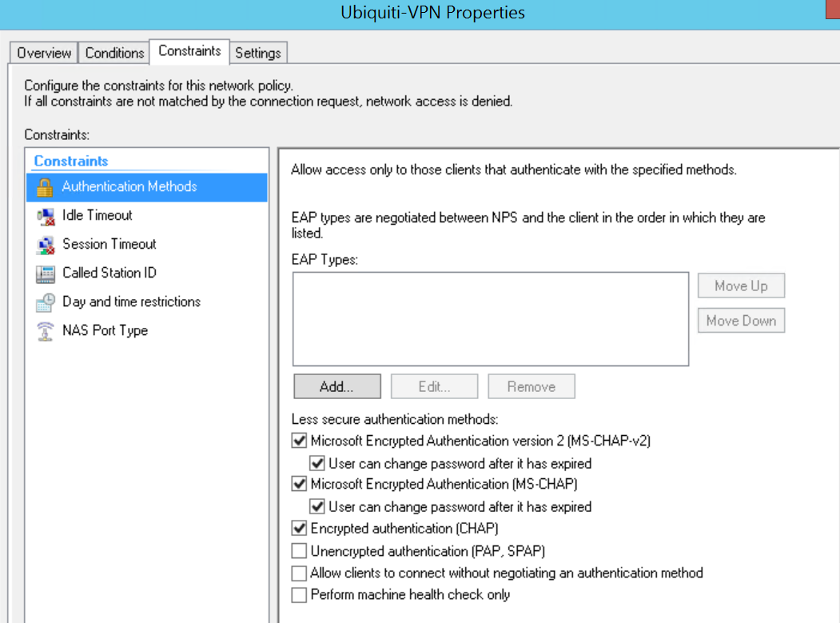Click inside the EAP Types list box
This screenshot has height=623, width=840.
tap(491, 319)
